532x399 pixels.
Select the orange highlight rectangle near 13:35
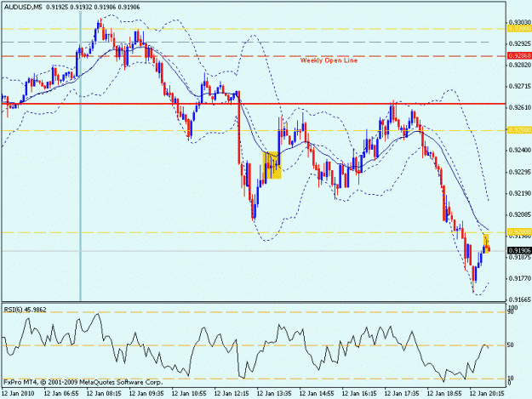click(272, 165)
